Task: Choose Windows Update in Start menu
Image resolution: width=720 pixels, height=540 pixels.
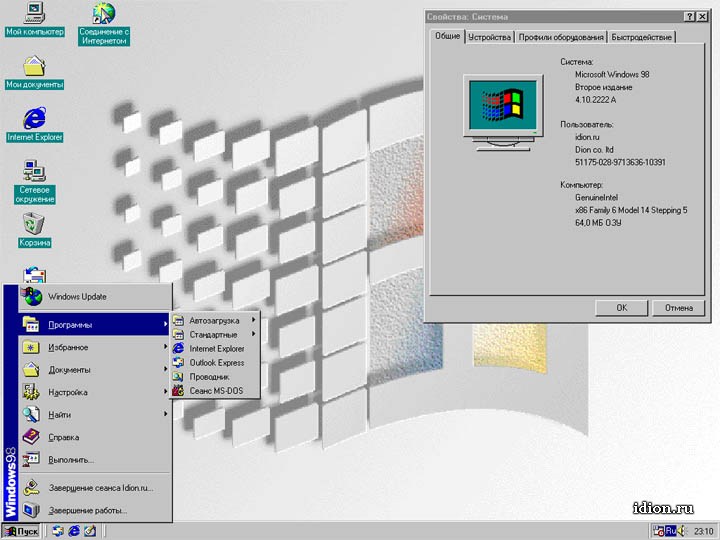Action: (95, 297)
